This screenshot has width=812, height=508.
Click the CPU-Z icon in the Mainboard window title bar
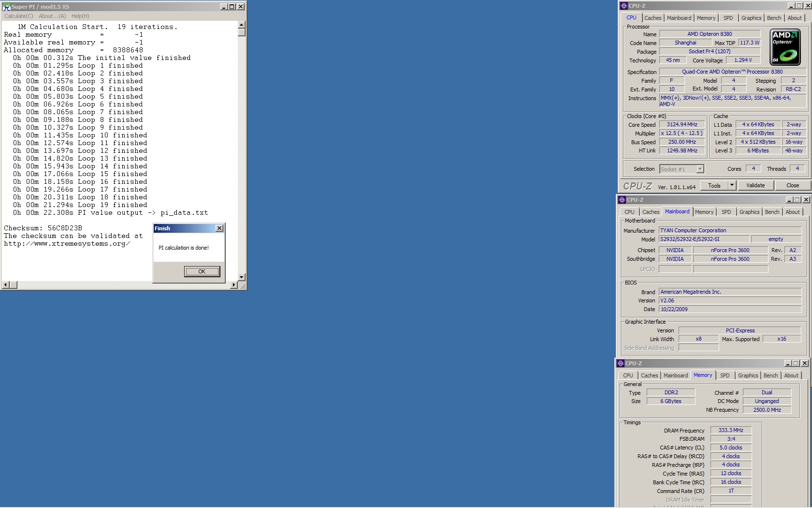pyautogui.click(x=622, y=200)
